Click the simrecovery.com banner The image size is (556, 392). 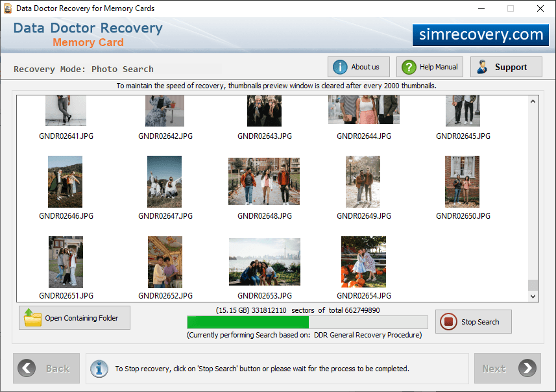click(481, 35)
